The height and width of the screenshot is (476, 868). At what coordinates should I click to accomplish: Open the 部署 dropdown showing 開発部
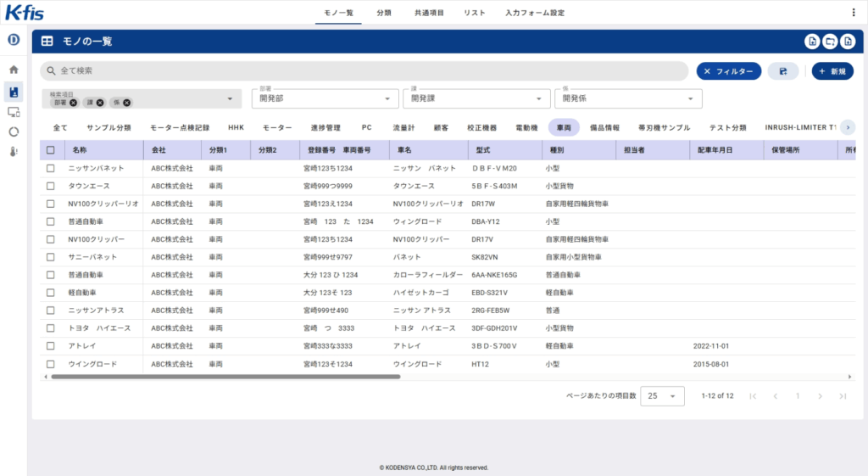[325, 98]
